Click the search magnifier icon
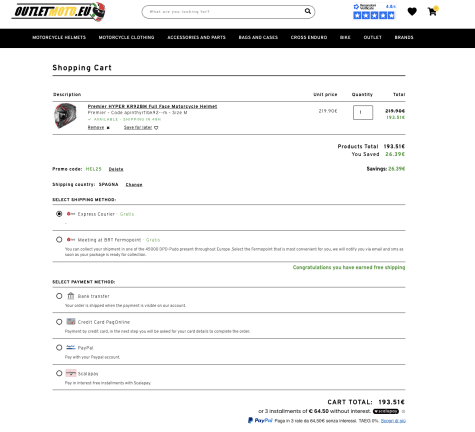This screenshot has width=475, height=432. (308, 11)
